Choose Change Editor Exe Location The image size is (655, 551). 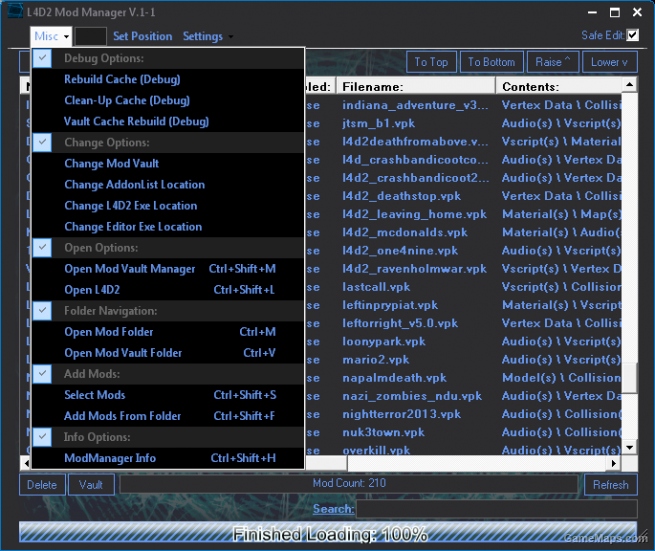168,226
